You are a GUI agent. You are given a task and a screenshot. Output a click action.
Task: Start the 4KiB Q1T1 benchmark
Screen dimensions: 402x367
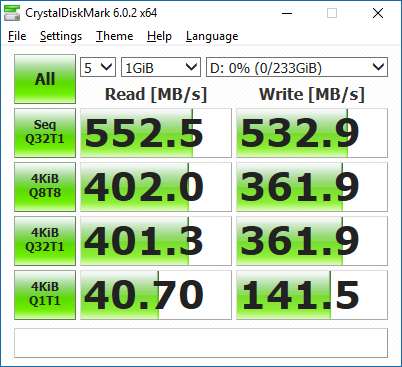click(x=45, y=295)
